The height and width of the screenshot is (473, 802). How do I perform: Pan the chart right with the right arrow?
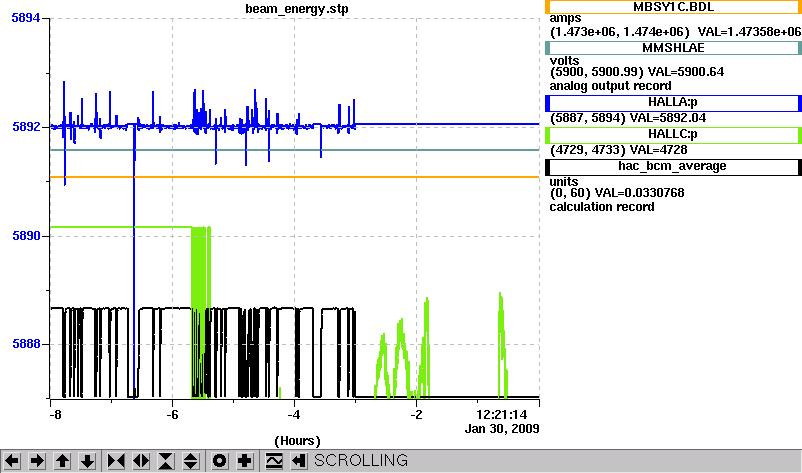coord(37,461)
